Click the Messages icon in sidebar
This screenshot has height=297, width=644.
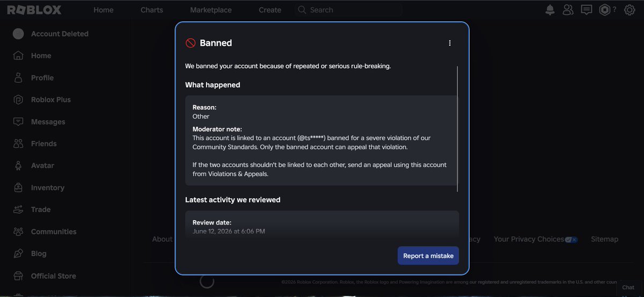[18, 122]
